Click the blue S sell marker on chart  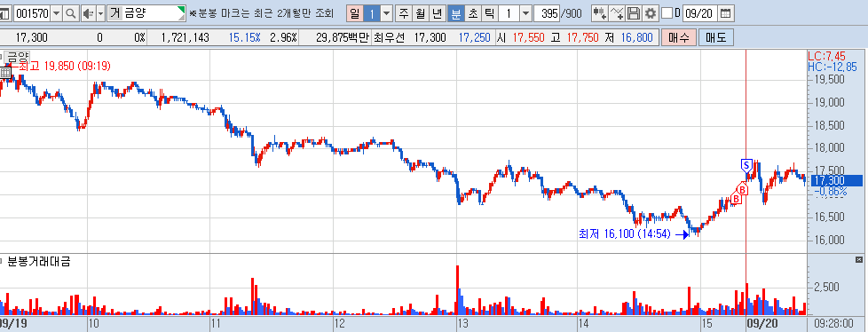click(x=746, y=165)
